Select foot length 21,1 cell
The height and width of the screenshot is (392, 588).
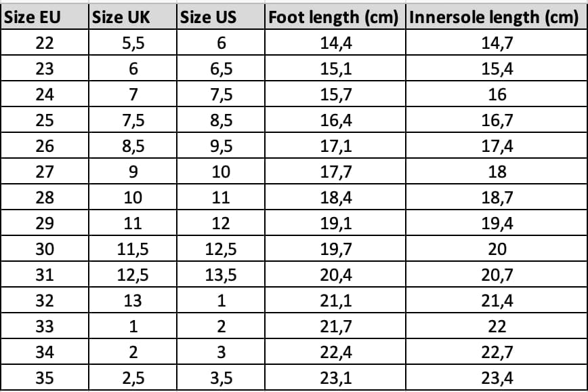(x=335, y=300)
